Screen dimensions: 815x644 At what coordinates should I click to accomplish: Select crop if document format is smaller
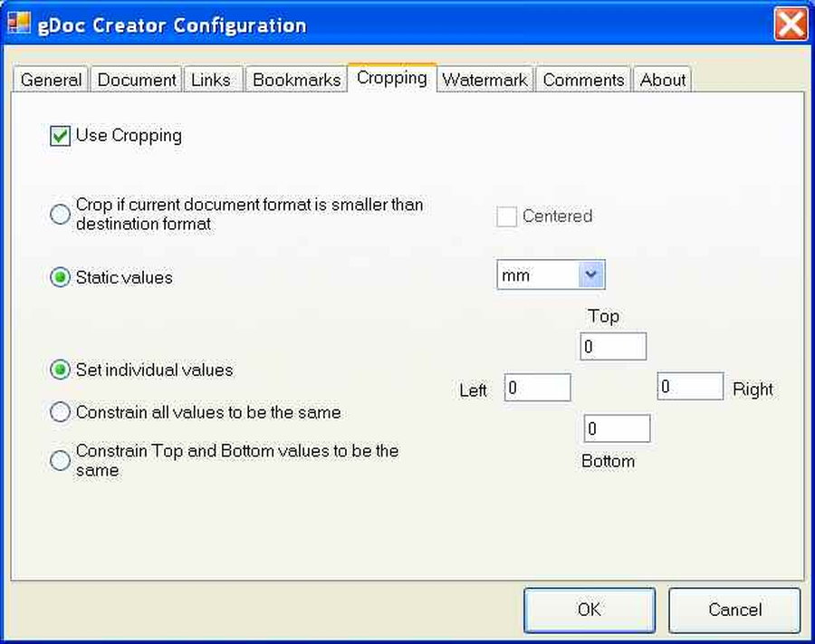(61, 214)
